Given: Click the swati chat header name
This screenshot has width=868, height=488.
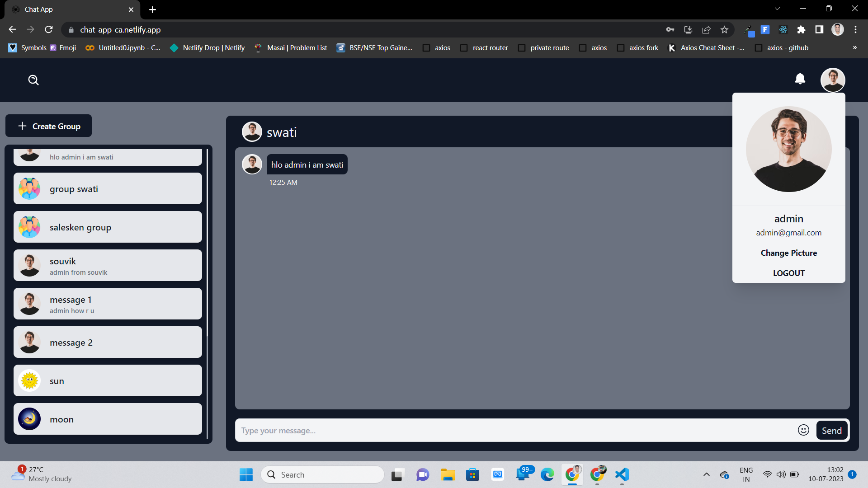Looking at the screenshot, I should coord(282,131).
